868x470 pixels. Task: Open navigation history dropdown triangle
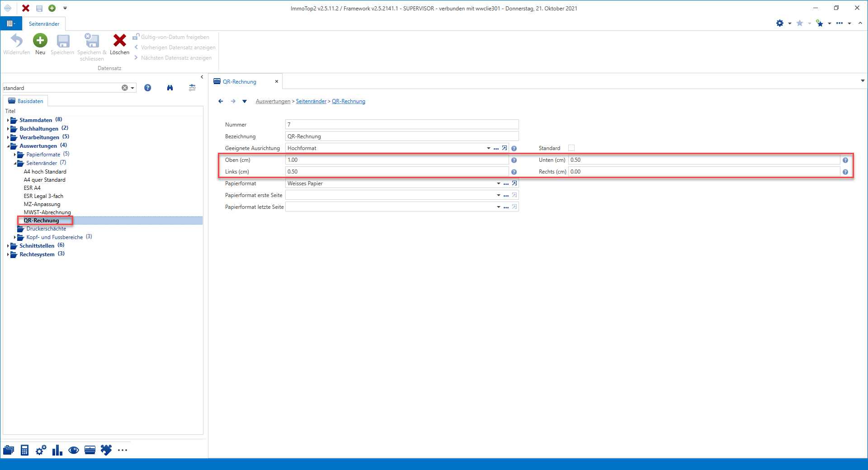(x=245, y=101)
